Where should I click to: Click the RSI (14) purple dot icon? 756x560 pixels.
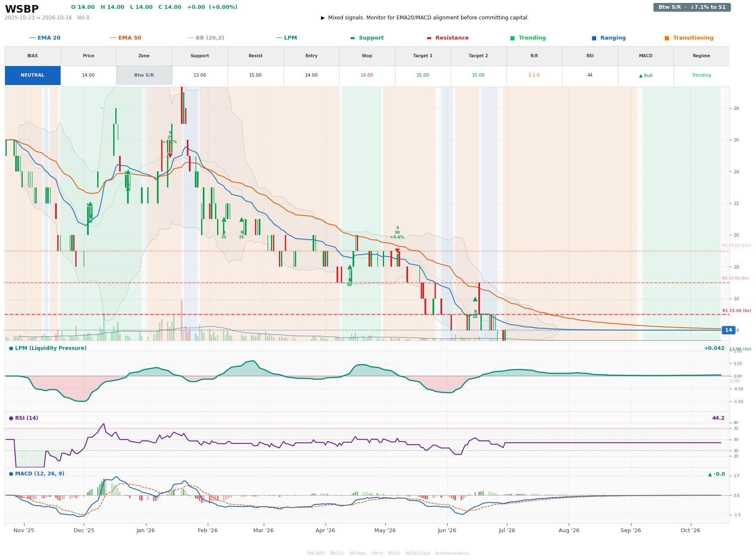pos(11,418)
